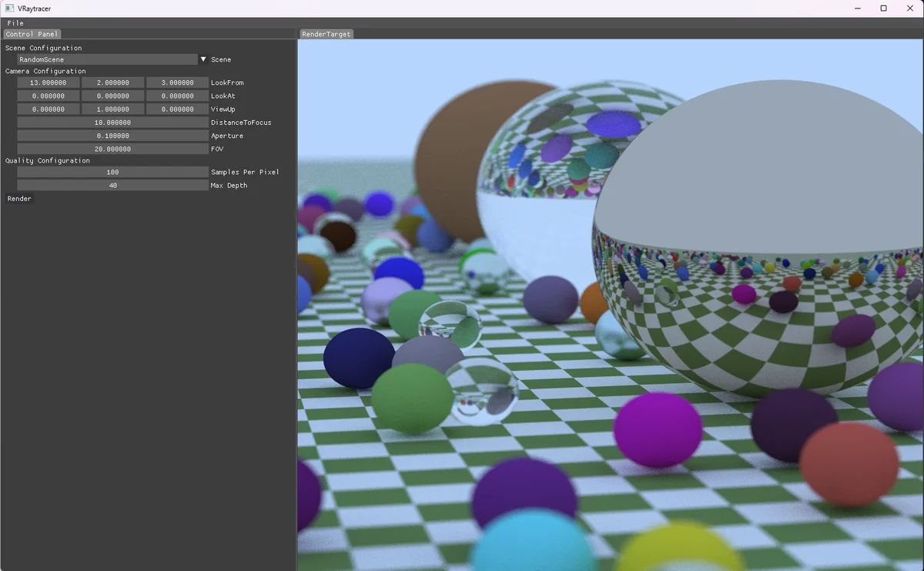Click the rendered raytraced image
Viewport: 924px width, 571px height.
pyautogui.click(x=611, y=305)
